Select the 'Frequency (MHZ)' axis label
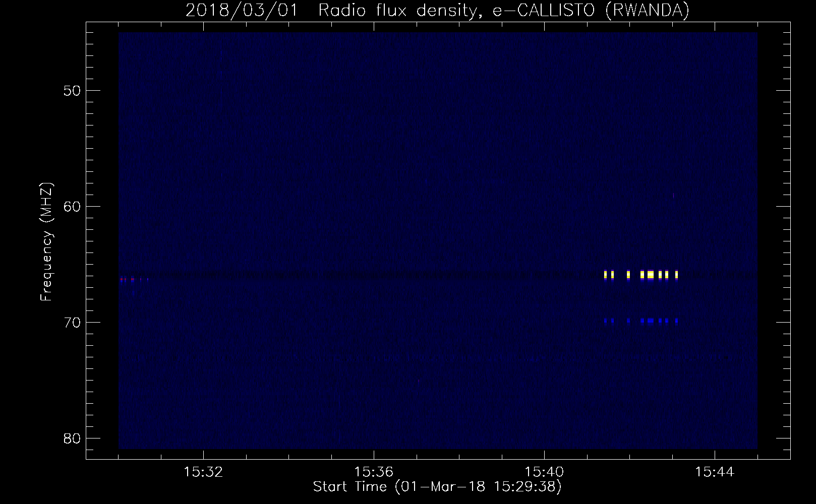Image resolution: width=816 pixels, height=504 pixels. coord(46,241)
